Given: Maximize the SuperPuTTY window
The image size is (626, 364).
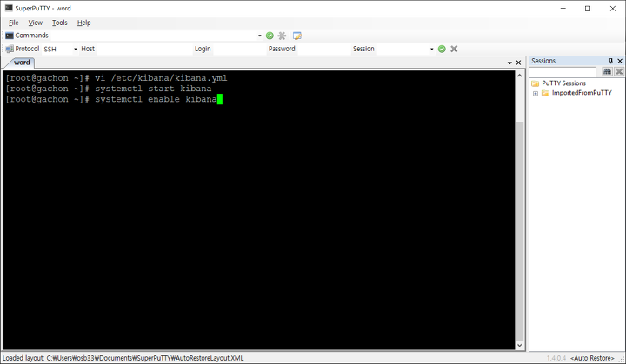Looking at the screenshot, I should coord(588,9).
